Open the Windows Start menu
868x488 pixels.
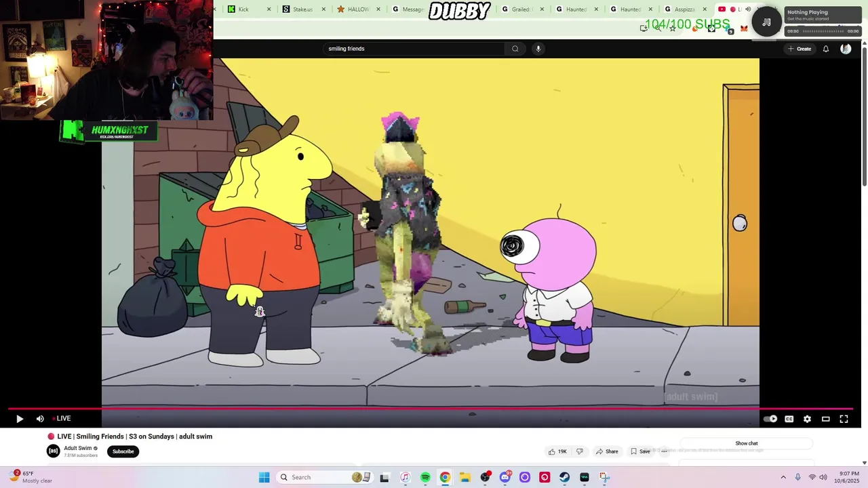(x=264, y=477)
